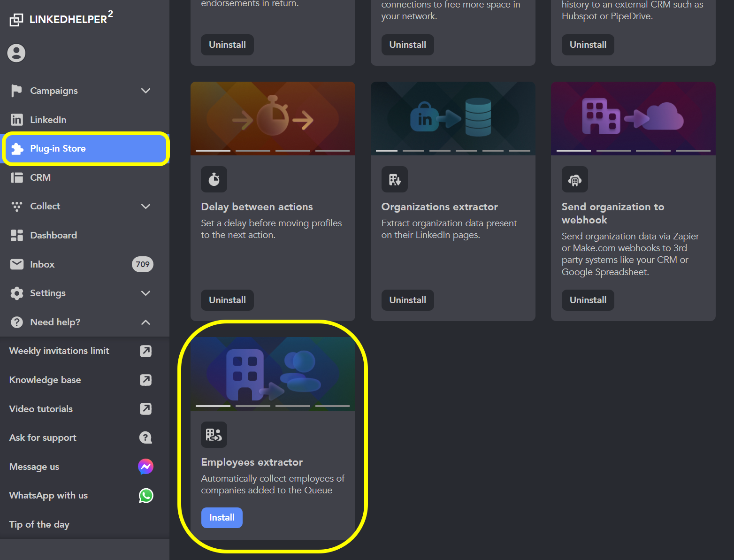Expand the Settings menu chevron

point(145,293)
